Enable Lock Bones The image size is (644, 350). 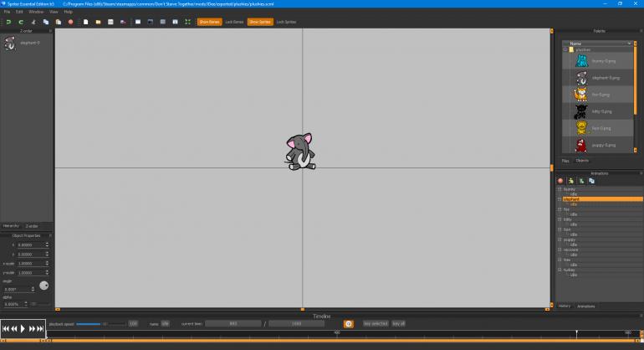click(234, 21)
